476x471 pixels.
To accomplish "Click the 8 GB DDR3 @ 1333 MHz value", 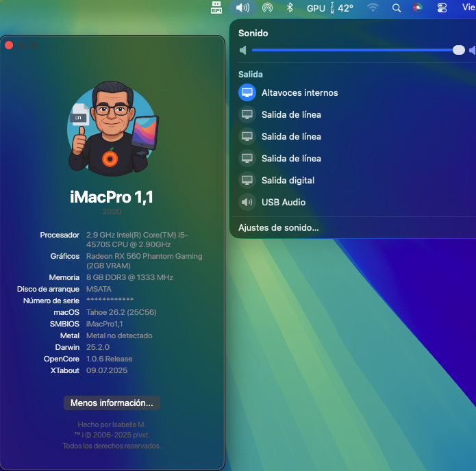I will (x=129, y=277).
